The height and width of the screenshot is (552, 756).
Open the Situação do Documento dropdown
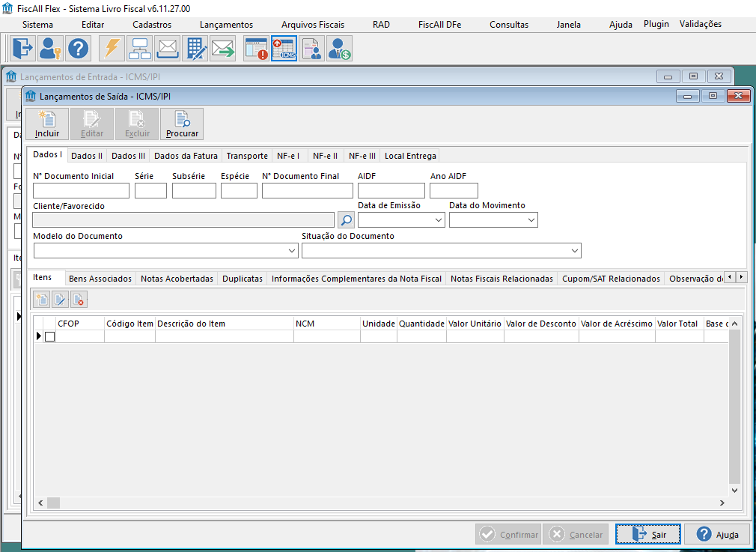click(576, 250)
